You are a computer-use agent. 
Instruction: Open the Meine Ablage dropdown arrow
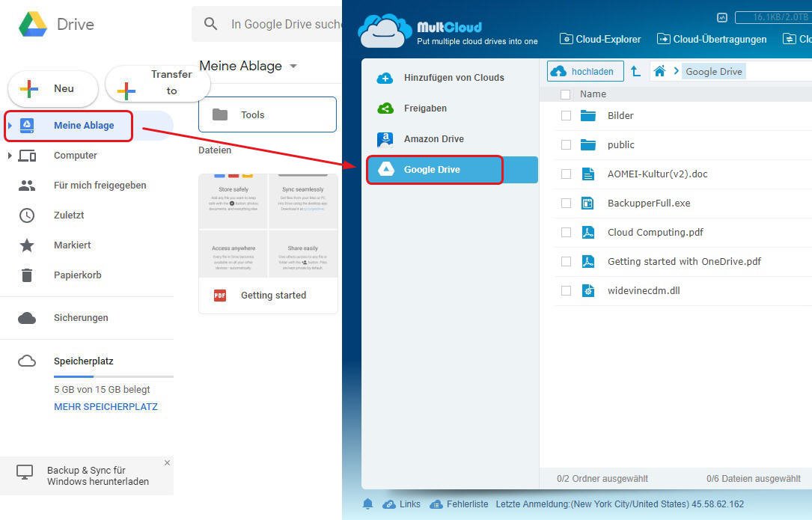(293, 67)
